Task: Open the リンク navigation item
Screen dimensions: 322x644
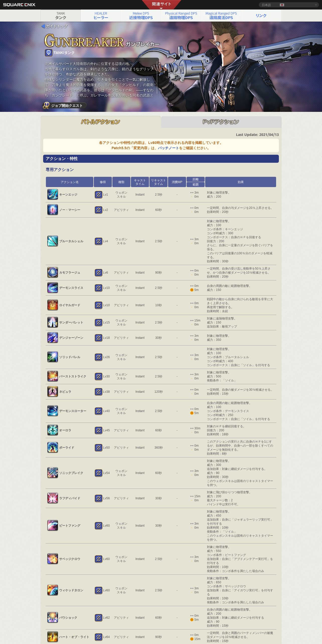Action: click(x=261, y=16)
